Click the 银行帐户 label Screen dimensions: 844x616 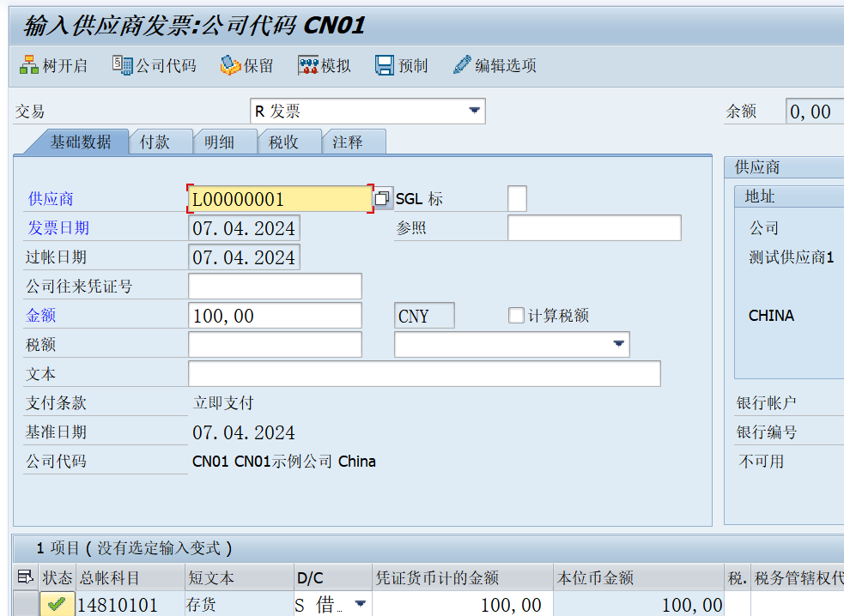[767, 403]
